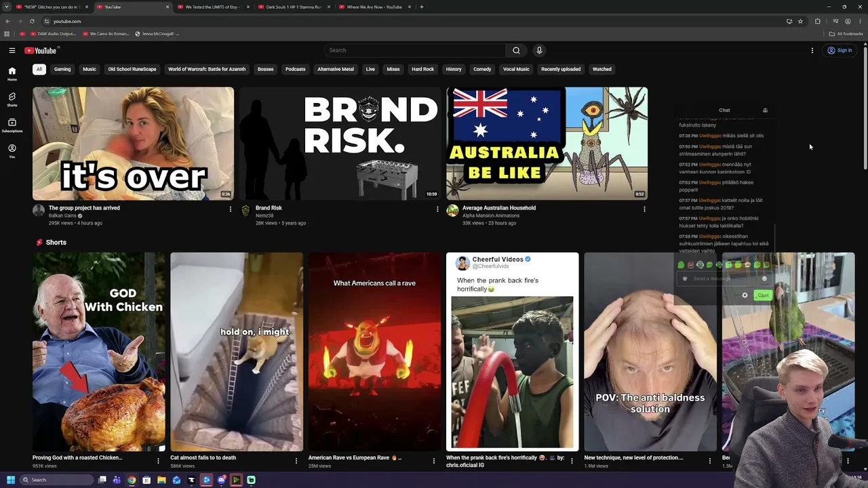Select the Recently uploaded filter chip
The height and width of the screenshot is (488, 868).
point(561,69)
